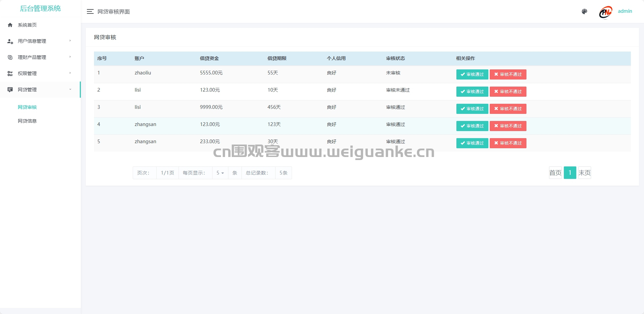Expand the 理财产品管理 chevron
Screen dimensions: 644x314
[x=70, y=57]
